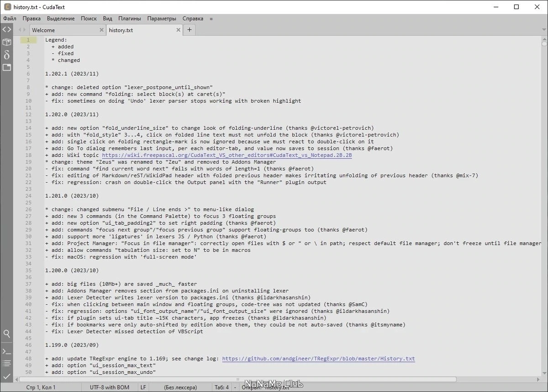Maximize the CudaText window
This screenshot has width=548, height=392.
point(516,6)
